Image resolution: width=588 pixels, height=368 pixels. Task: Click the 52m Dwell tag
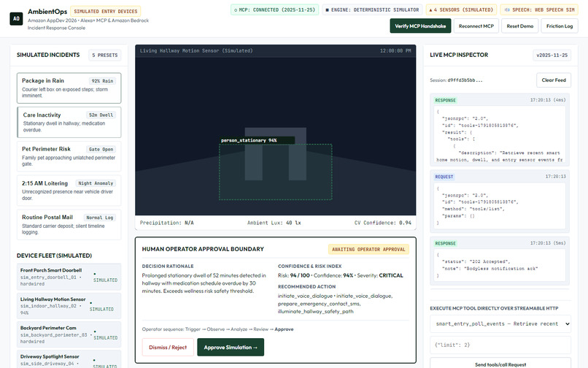coord(101,115)
